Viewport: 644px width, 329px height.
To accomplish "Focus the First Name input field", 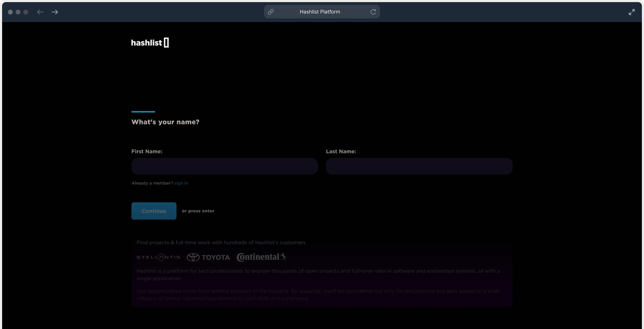I will click(224, 166).
